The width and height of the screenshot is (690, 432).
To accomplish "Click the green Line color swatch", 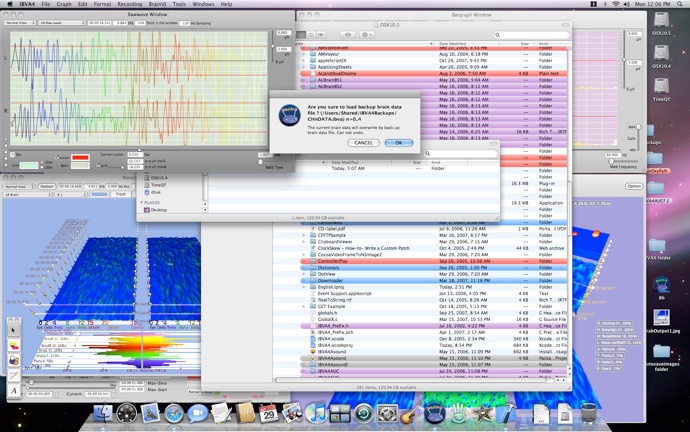I will tap(29, 165).
